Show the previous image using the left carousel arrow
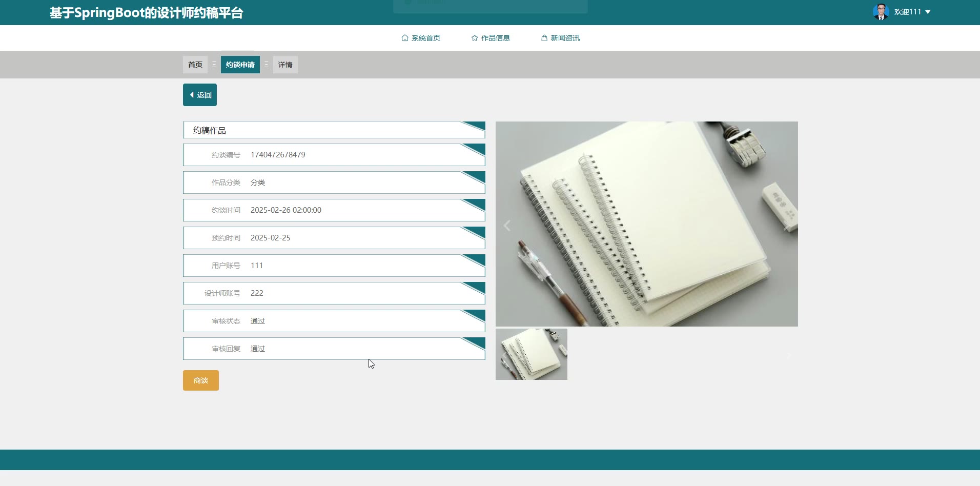Image resolution: width=980 pixels, height=486 pixels. click(x=507, y=226)
